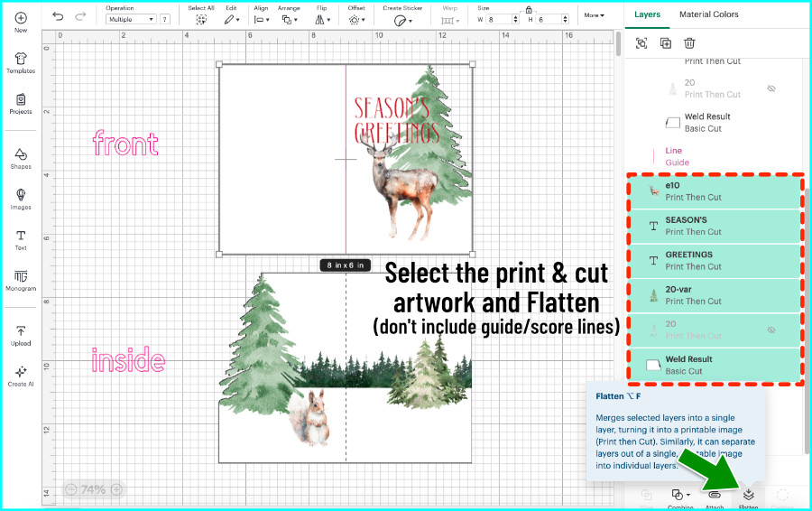This screenshot has width=812, height=511.
Task: Redo the last undone action
Action: pyautogui.click(x=80, y=16)
